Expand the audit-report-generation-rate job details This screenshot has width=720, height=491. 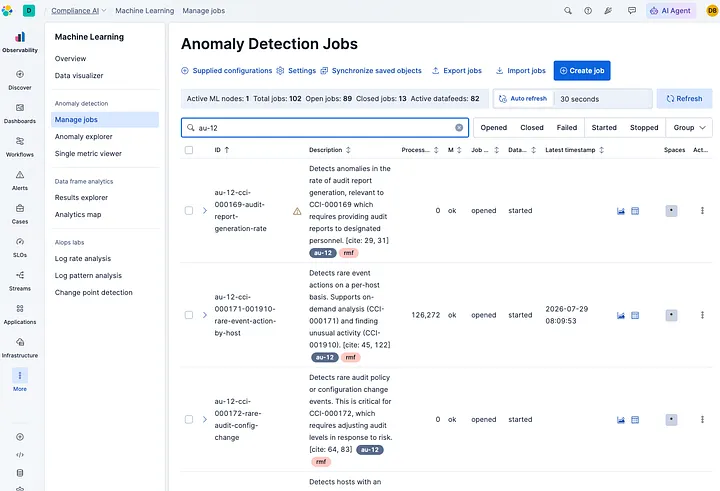click(x=205, y=210)
